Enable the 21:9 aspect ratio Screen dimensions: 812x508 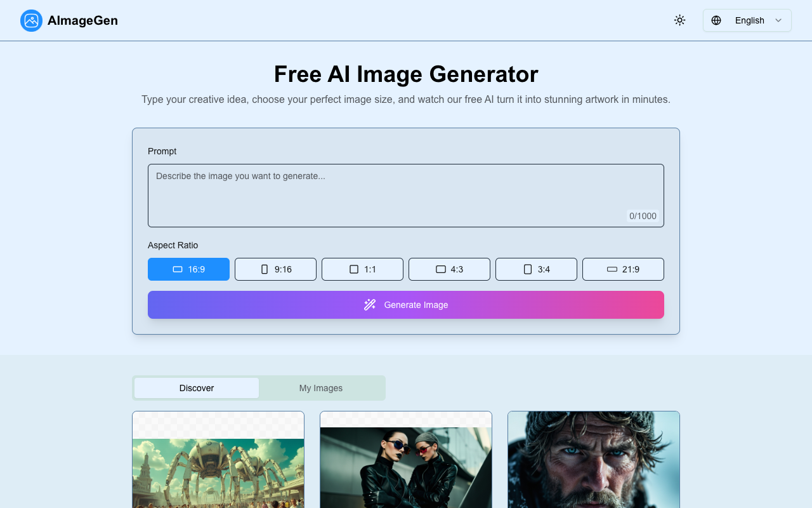click(623, 269)
